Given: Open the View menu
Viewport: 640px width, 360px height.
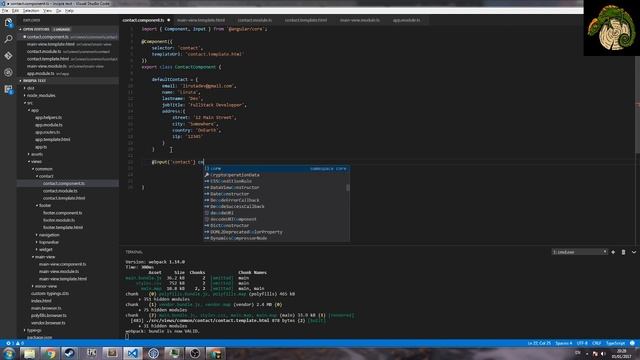Looking at the screenshot, I should 47,11.
